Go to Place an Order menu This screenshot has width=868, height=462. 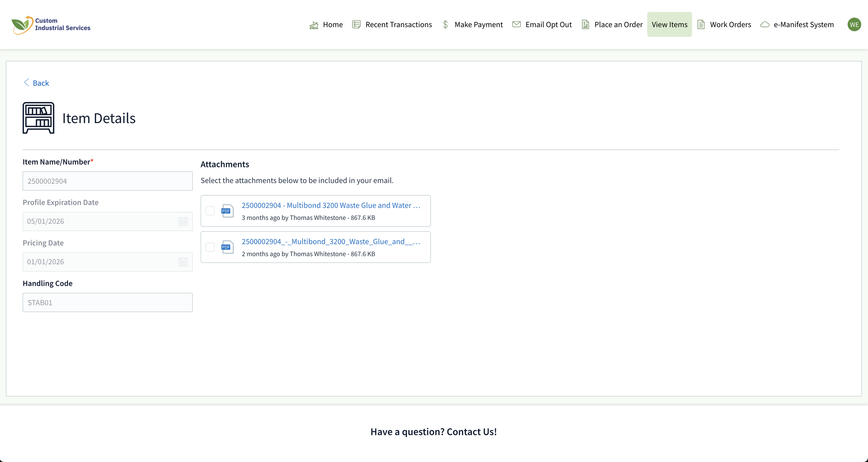tap(618, 25)
